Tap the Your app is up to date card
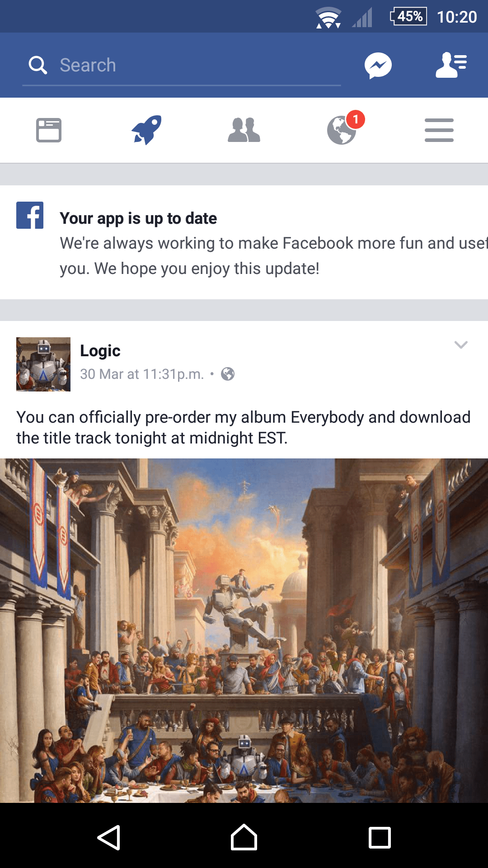488x868 pixels. pos(244,242)
